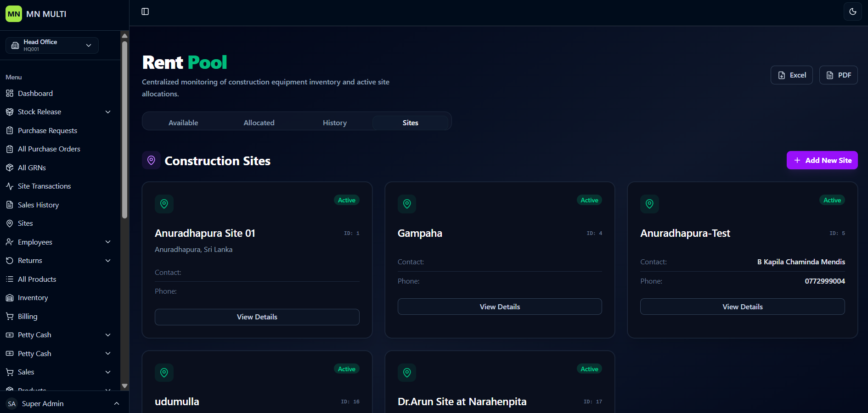View Details of Anuradhapura-Test site

pos(743,307)
